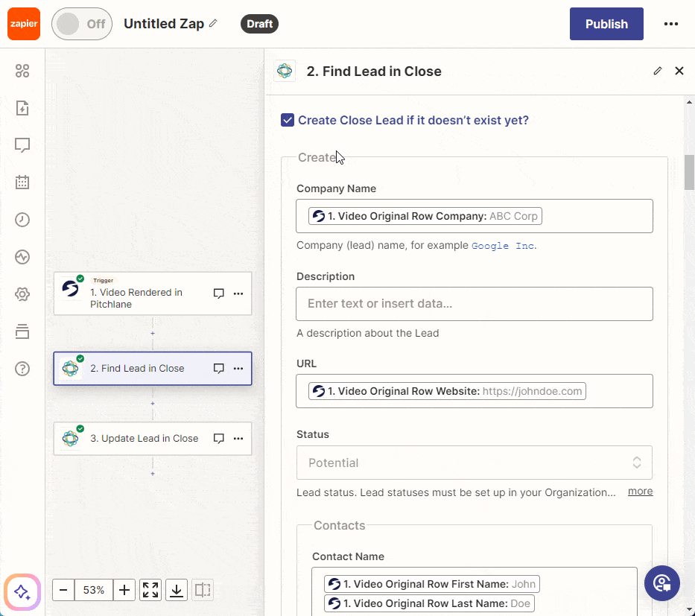The height and width of the screenshot is (616, 695).
Task: Open the support chat bubble button
Action: click(x=661, y=583)
